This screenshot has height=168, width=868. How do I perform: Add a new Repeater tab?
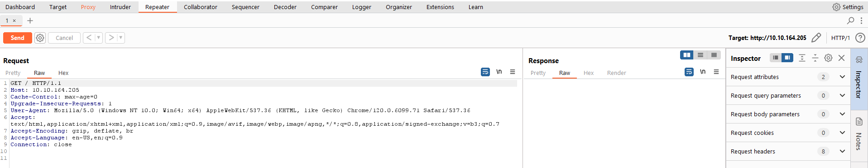click(x=30, y=20)
